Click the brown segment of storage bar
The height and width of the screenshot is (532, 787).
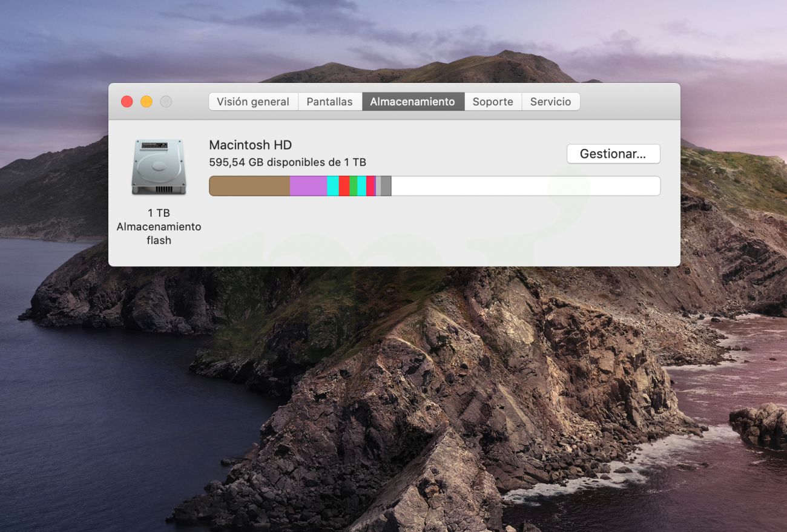click(249, 186)
